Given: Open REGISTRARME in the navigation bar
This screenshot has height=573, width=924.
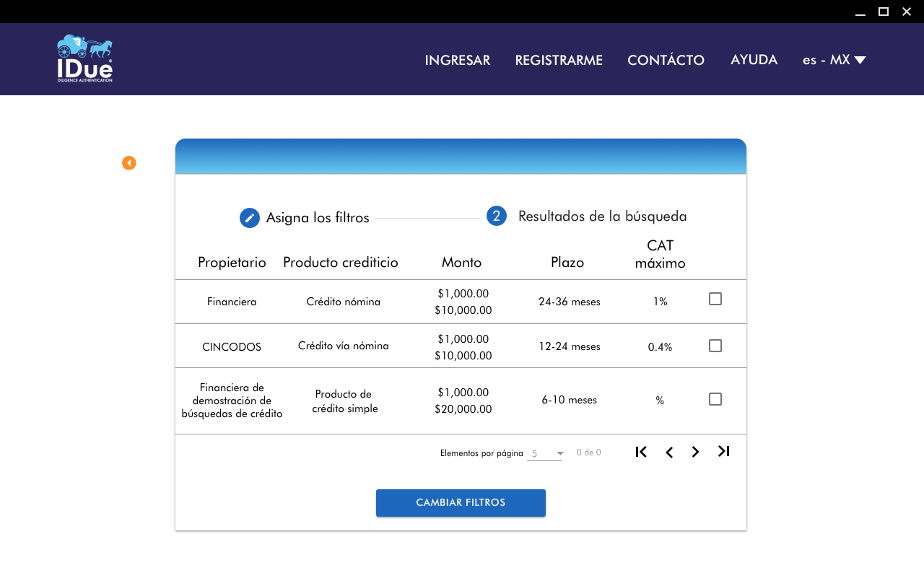Looking at the screenshot, I should pyautogui.click(x=559, y=60).
